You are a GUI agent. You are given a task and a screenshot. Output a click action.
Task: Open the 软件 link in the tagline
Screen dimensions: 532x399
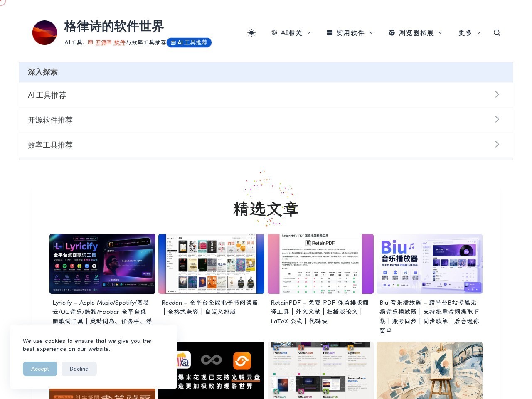(x=120, y=42)
